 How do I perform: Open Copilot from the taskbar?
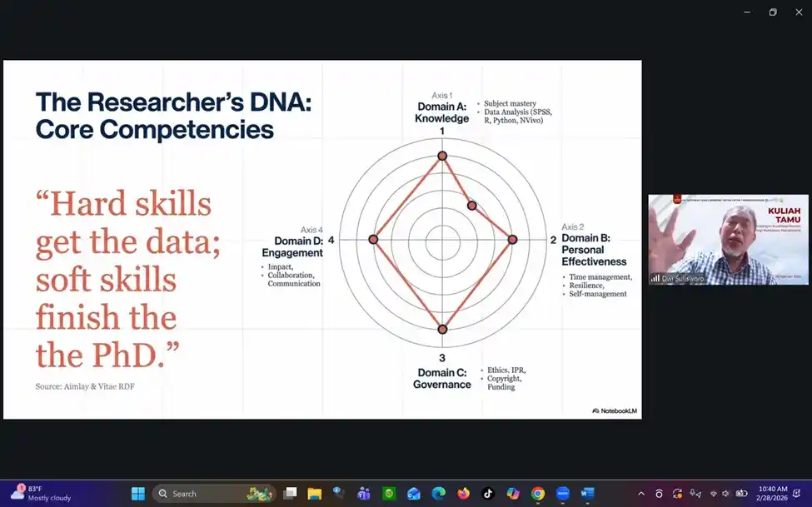pos(513,493)
